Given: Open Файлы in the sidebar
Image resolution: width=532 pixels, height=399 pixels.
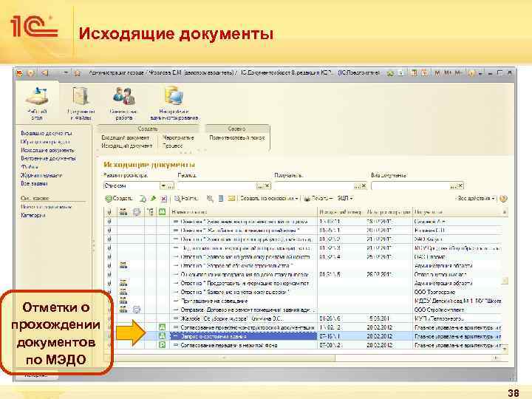Looking at the screenshot, I should [x=30, y=167].
